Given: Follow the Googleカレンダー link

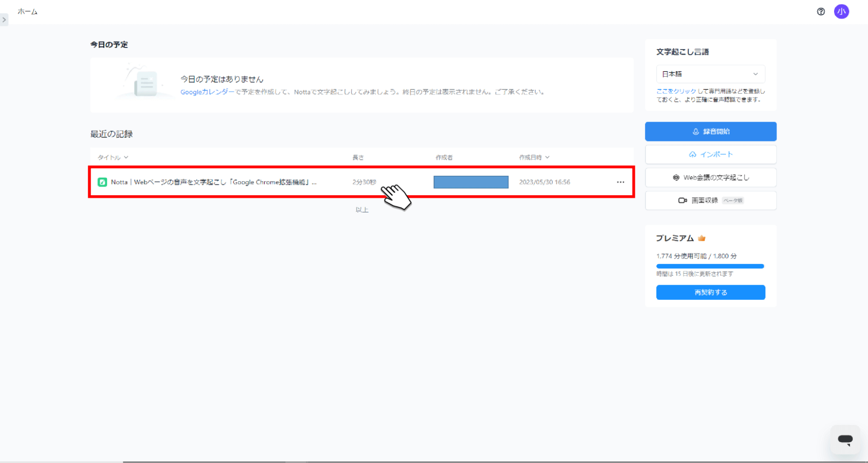Looking at the screenshot, I should (x=207, y=92).
